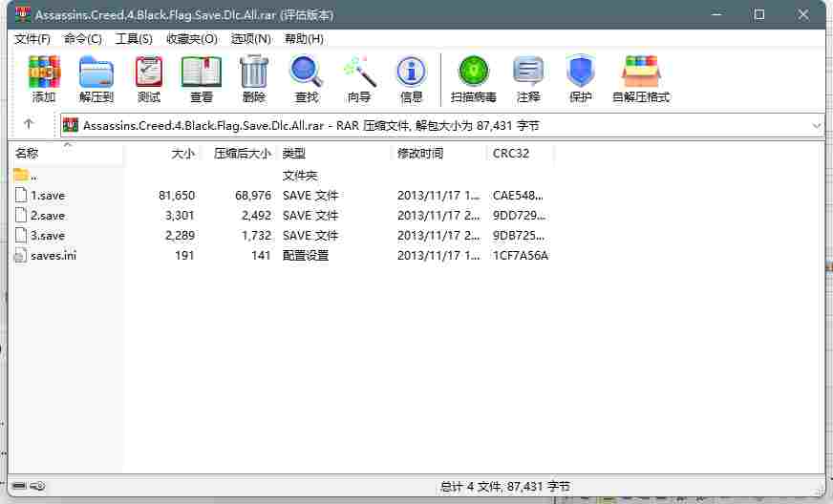Click the size value 3,301
This screenshot has width=833, height=504.
pos(181,216)
